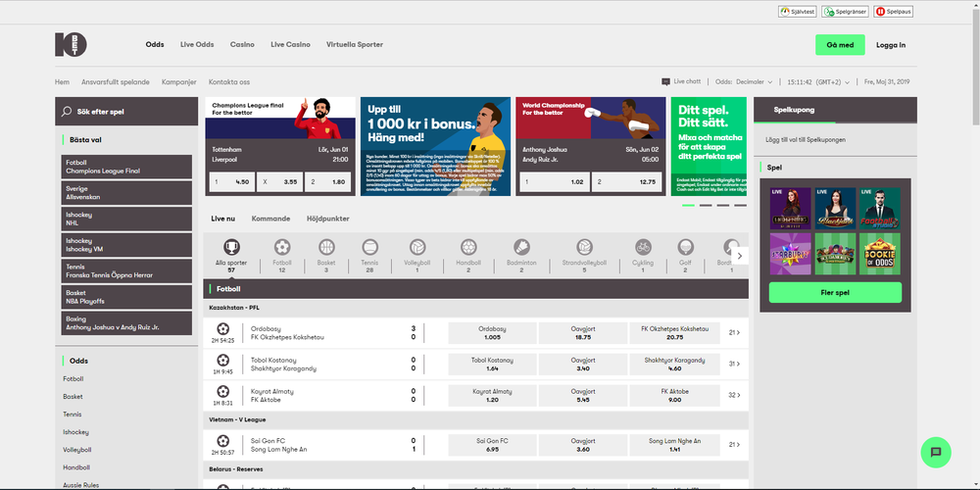Expand 21 more markets for Sai Gon FC

pos(734,445)
